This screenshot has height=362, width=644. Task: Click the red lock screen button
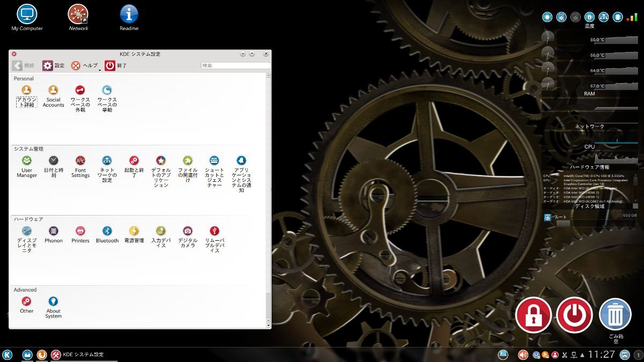tap(533, 315)
